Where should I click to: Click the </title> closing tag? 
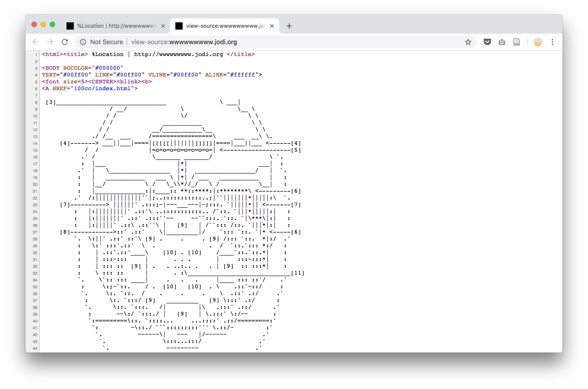pos(240,54)
